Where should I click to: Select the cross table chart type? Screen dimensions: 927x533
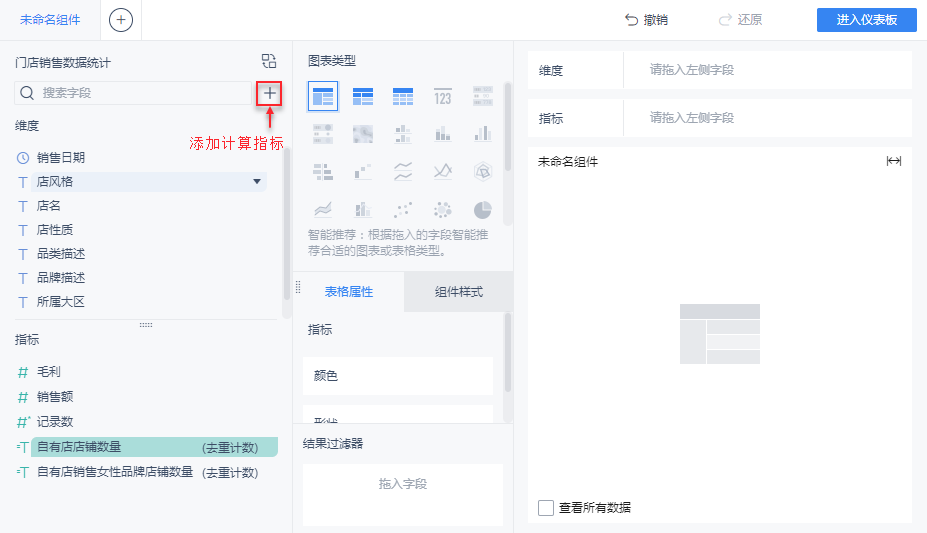[363, 96]
